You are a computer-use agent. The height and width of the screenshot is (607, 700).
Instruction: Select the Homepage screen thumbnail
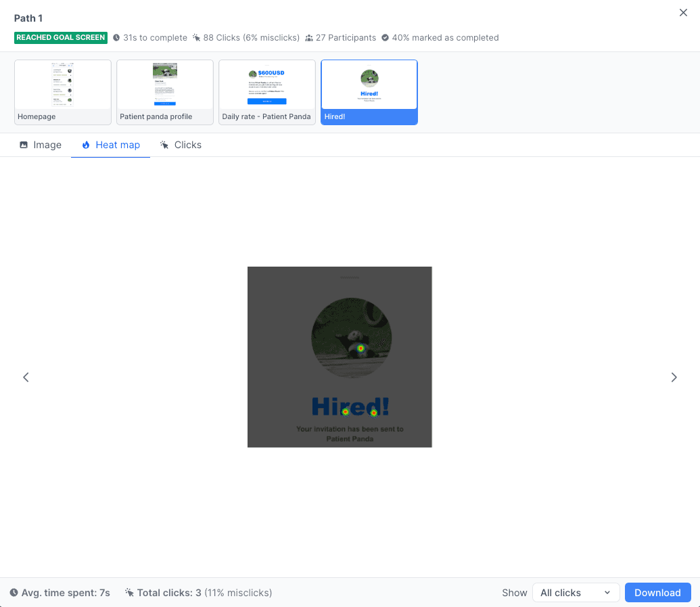[x=62, y=92]
